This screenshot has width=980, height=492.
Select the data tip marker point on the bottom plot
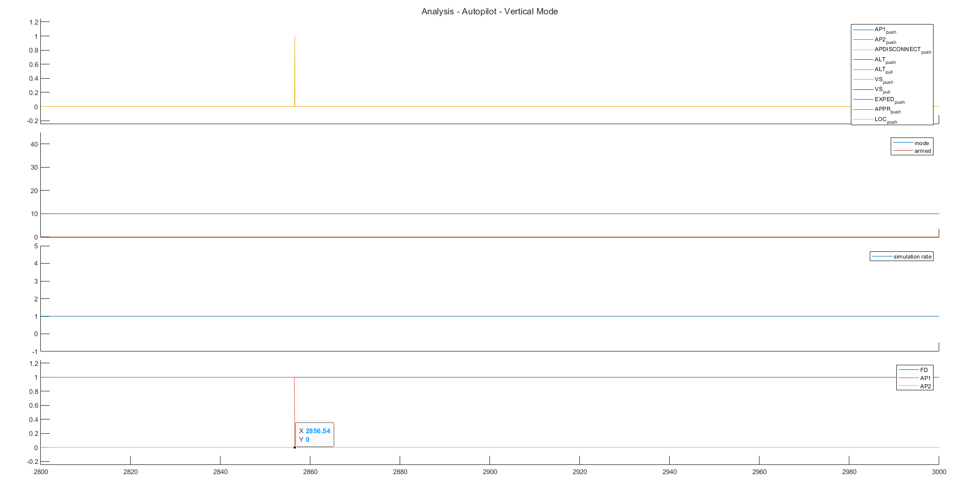(x=295, y=448)
